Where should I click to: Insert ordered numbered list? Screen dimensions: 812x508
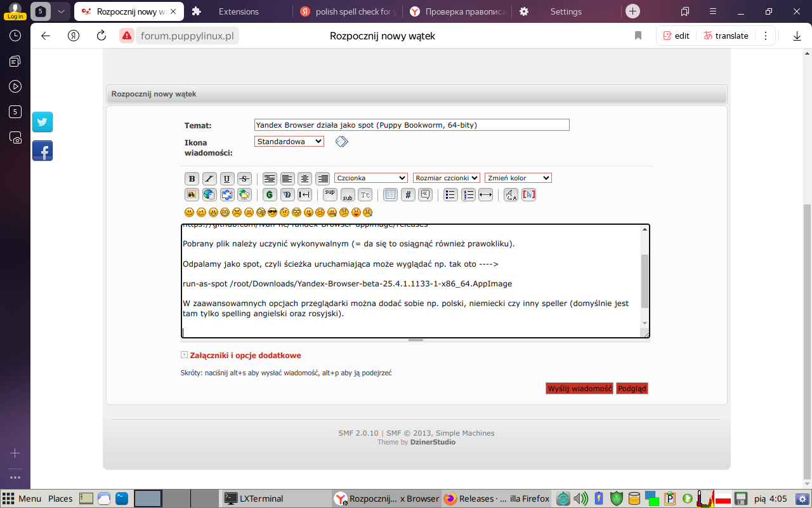(x=468, y=195)
